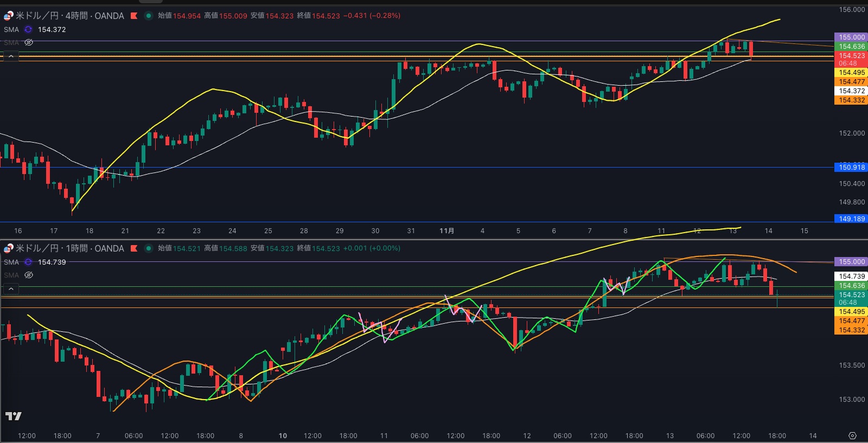Show the hidden SMA indicator on 4-hour chart
Viewport: 868px width, 443px height.
(x=29, y=42)
